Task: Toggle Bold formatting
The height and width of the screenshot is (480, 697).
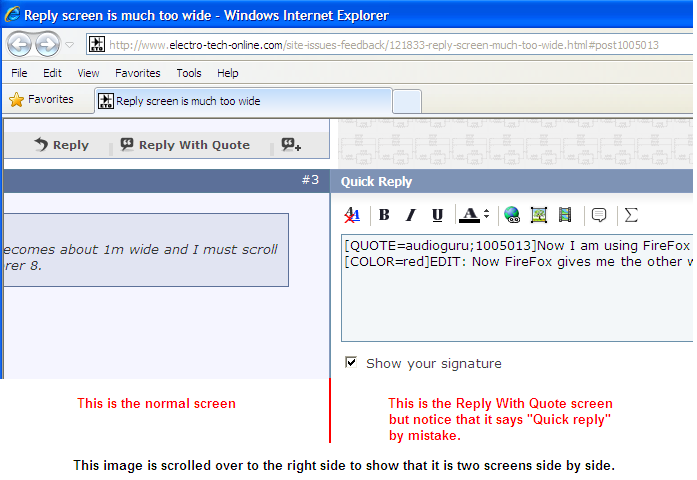Action: 384,215
